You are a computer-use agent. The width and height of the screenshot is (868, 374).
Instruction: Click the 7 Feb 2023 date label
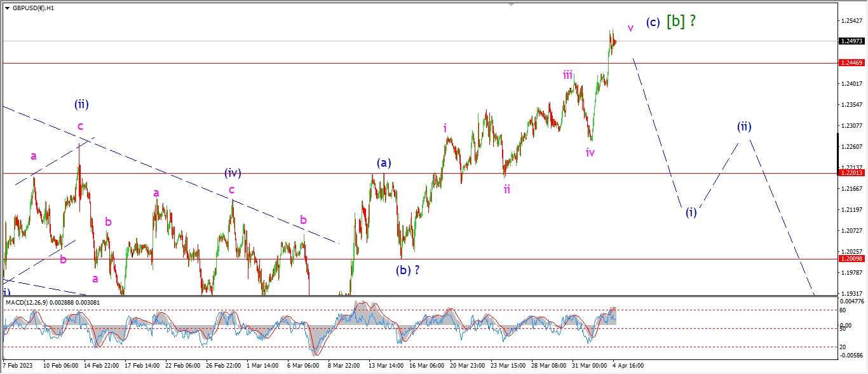(17, 366)
